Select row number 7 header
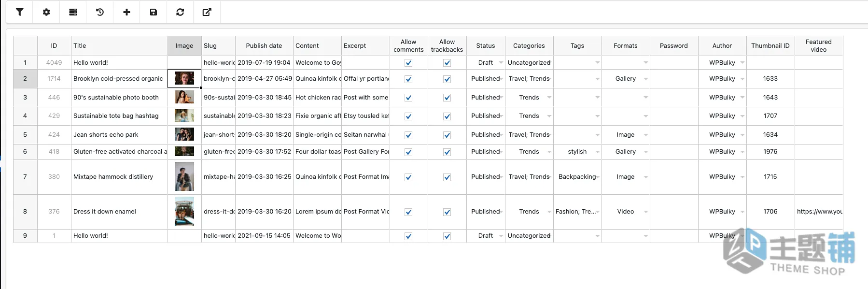 pos(25,177)
